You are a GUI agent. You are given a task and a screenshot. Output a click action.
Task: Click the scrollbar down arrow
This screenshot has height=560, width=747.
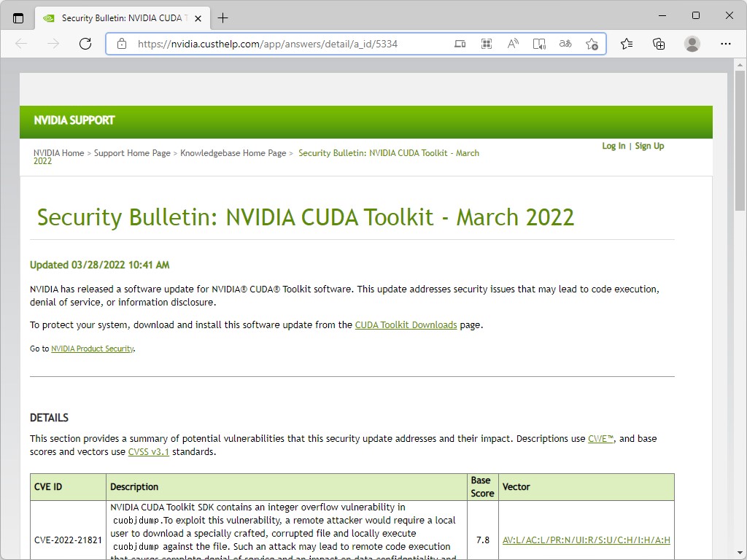coord(740,553)
